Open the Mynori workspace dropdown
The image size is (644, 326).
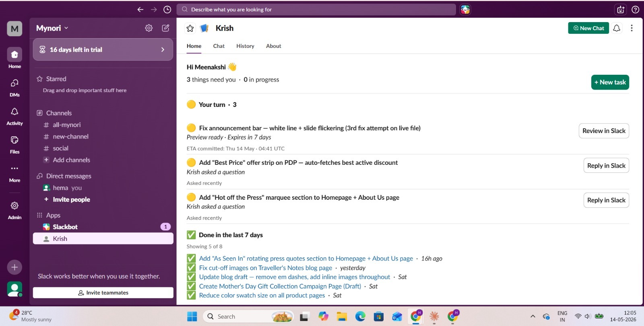point(52,28)
